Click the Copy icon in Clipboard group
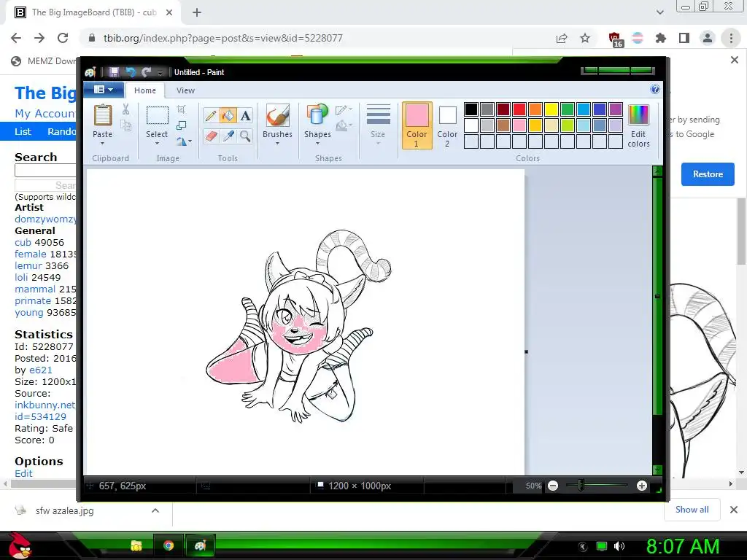This screenshot has width=747, height=560. point(125,125)
